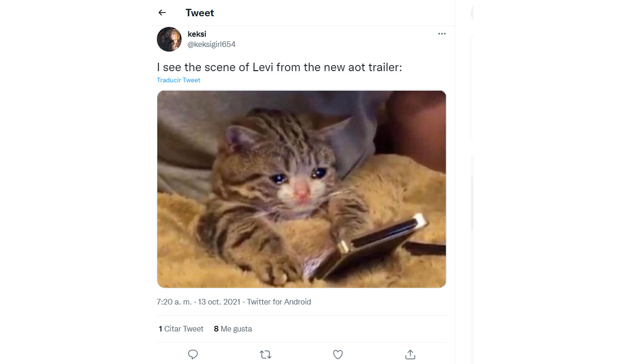Click the Twitter for Android source link
Image resolution: width=627 pixels, height=364 pixels.
pyautogui.click(x=279, y=302)
